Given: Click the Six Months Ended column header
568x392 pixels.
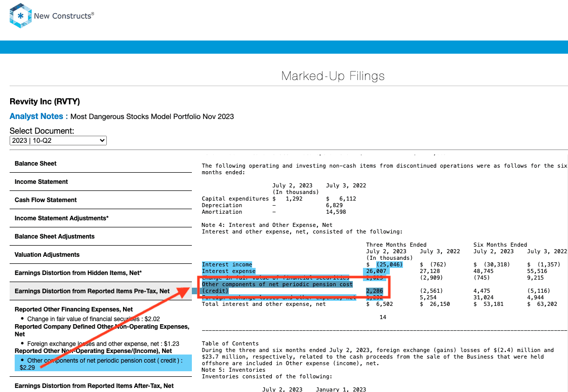Looking at the screenshot, I should (500, 245).
